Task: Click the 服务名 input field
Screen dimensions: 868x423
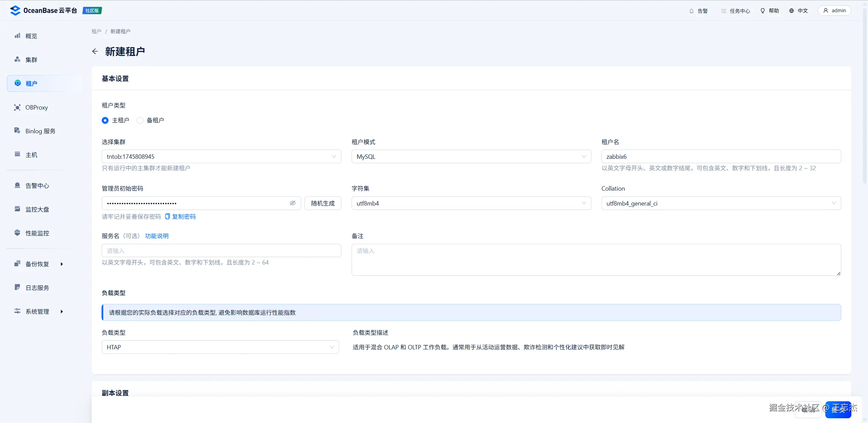Action: (x=221, y=251)
